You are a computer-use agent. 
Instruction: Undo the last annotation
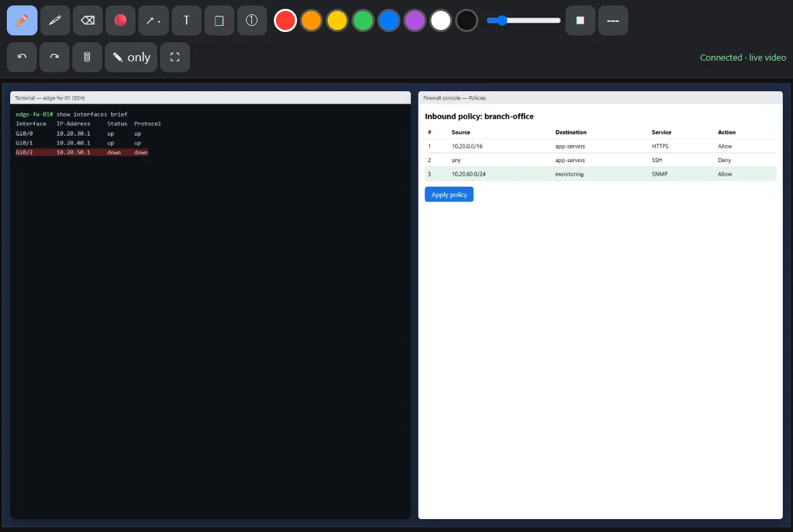coord(22,57)
